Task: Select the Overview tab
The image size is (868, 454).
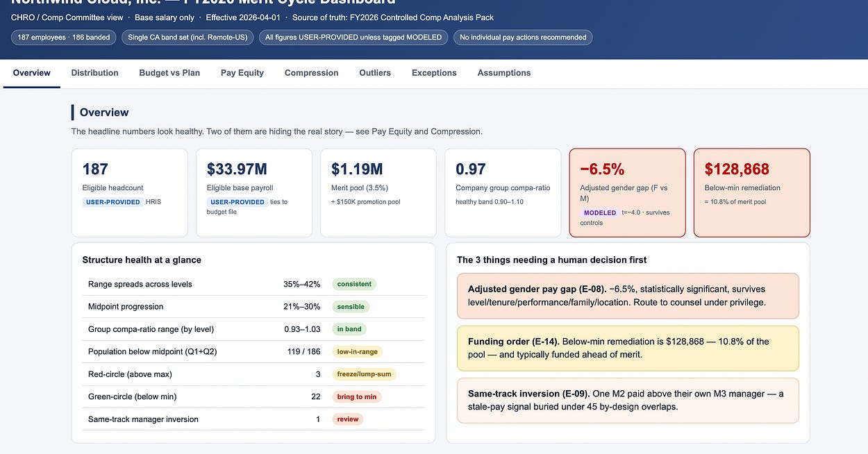Action: point(32,73)
